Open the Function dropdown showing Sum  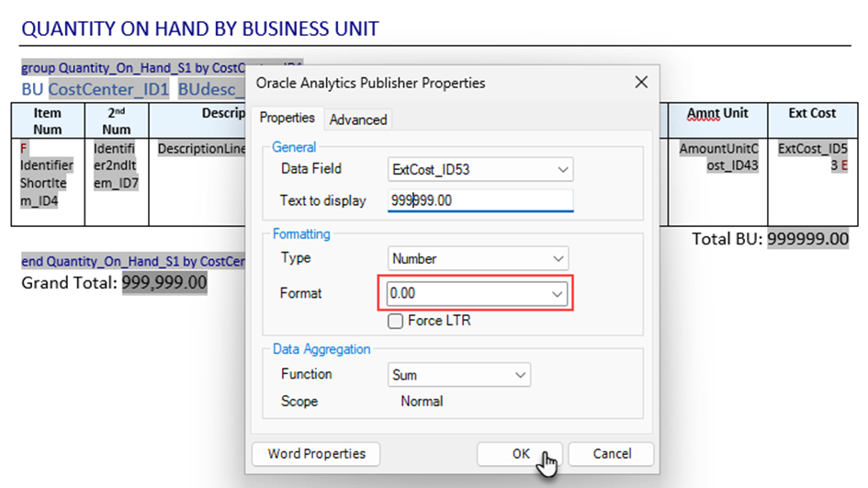[x=459, y=375]
